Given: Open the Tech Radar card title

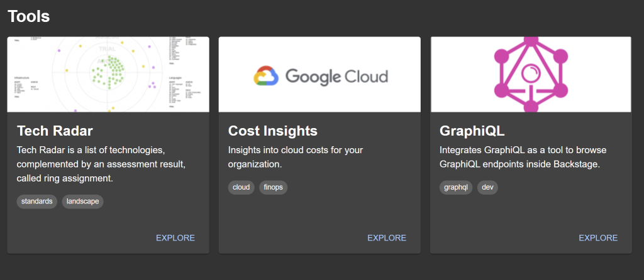Looking at the screenshot, I should tap(55, 131).
